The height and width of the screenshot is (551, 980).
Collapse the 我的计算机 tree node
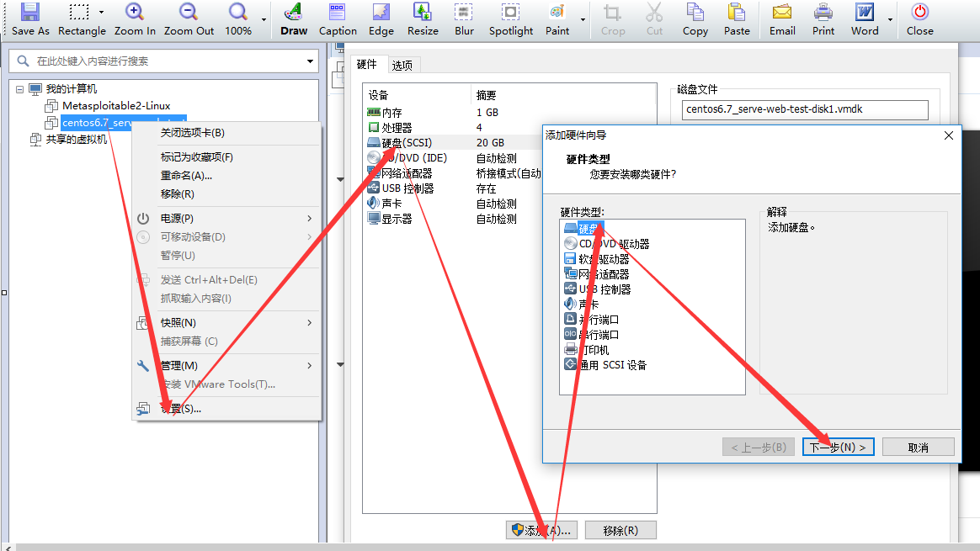pos(19,89)
